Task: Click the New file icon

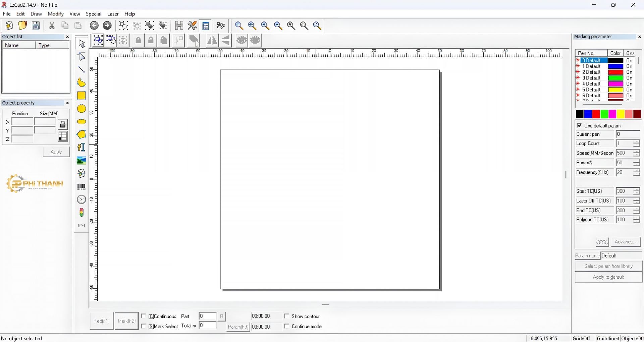Action: [x=9, y=25]
